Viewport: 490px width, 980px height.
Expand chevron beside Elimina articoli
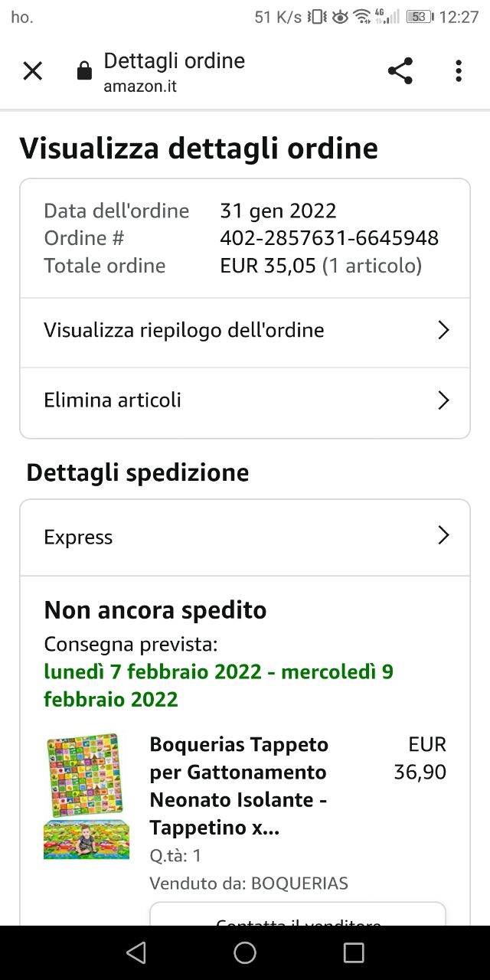[443, 400]
